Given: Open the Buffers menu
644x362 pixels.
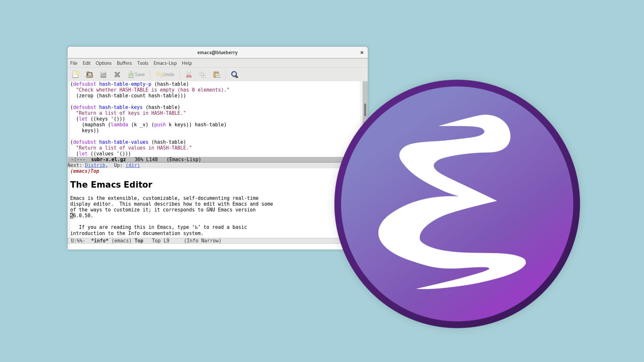Looking at the screenshot, I should [124, 63].
